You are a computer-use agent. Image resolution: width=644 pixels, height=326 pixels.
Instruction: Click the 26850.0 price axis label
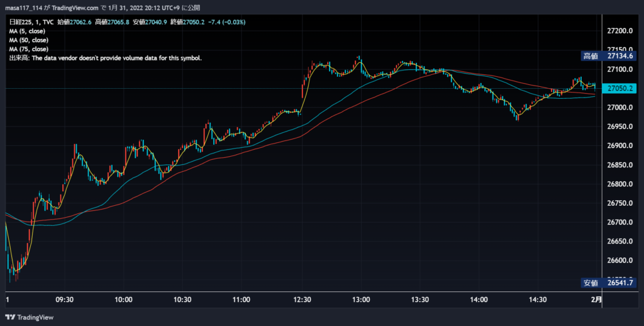pos(619,165)
